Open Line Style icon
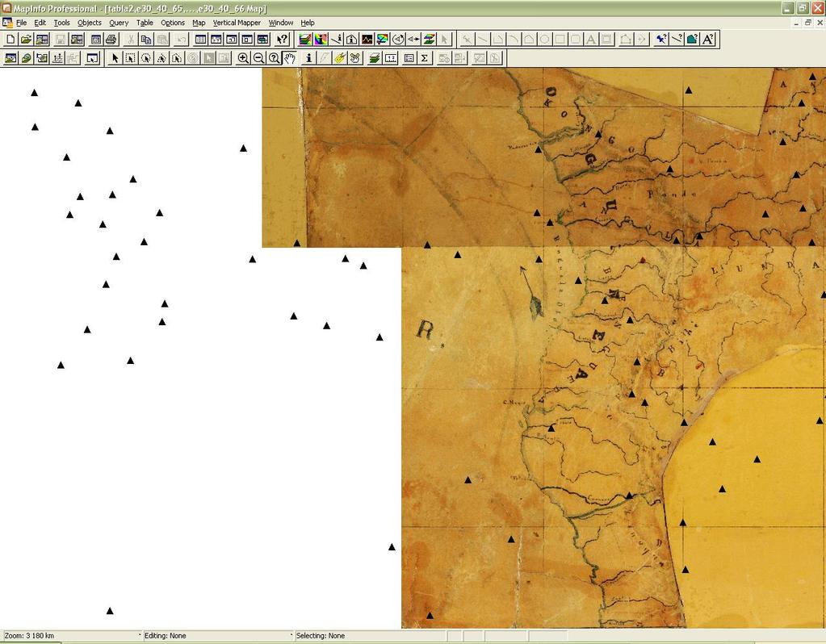 677,40
